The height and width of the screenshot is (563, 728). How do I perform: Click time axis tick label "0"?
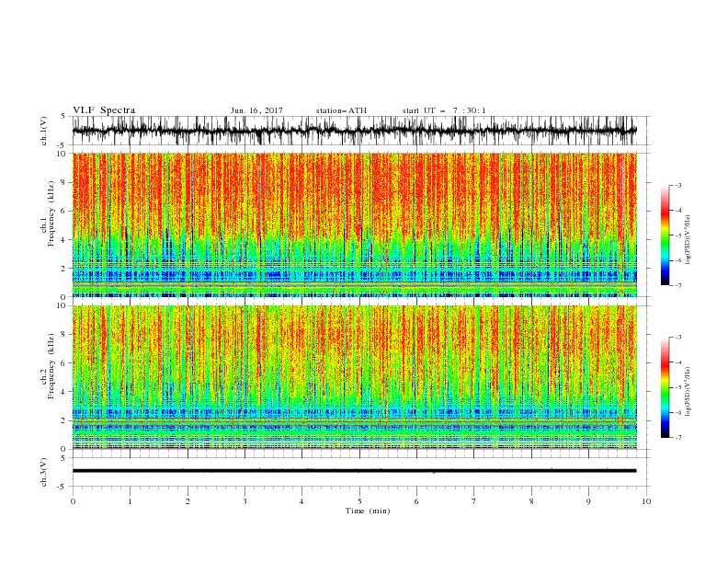[73, 501]
